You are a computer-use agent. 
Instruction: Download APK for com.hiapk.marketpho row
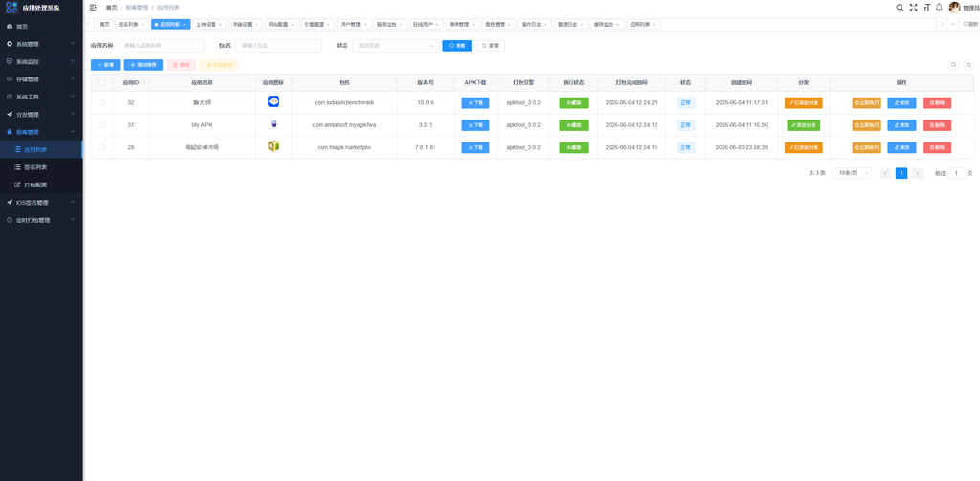pos(476,147)
